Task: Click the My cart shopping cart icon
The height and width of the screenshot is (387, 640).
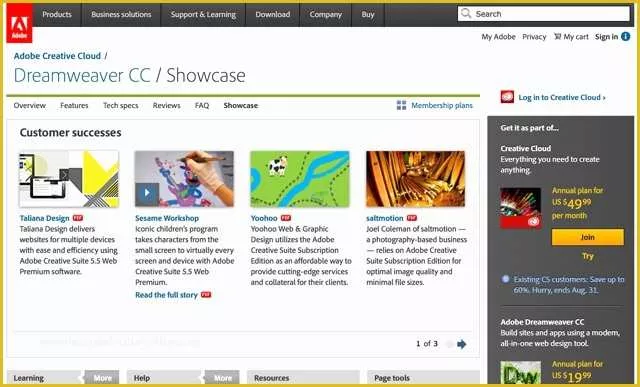Action: 558,37
